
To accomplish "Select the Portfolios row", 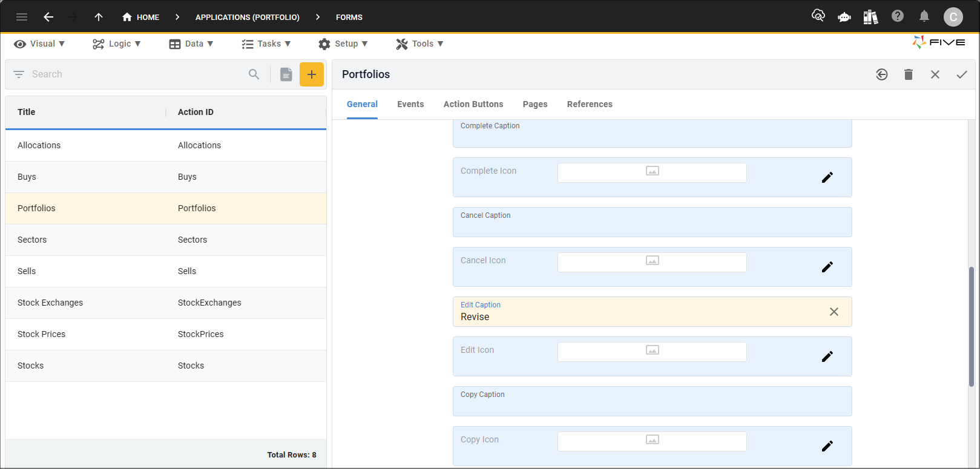I will [x=166, y=208].
